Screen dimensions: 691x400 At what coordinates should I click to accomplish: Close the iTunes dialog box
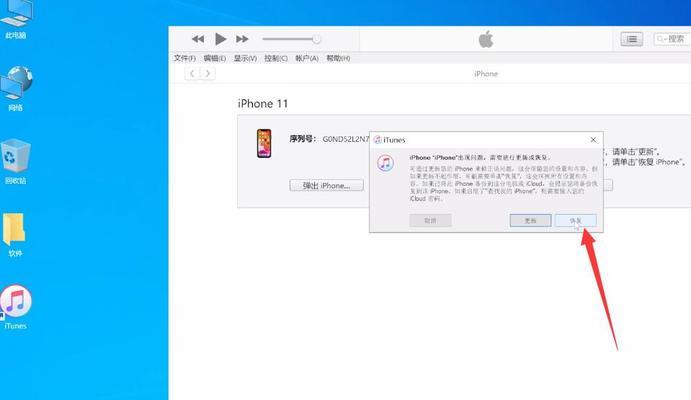593,140
